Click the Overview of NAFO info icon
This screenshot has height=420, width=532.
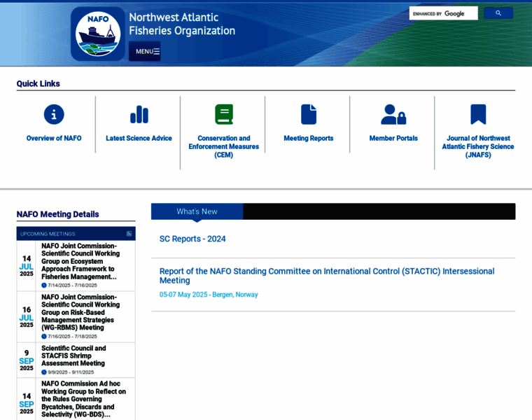(x=54, y=114)
